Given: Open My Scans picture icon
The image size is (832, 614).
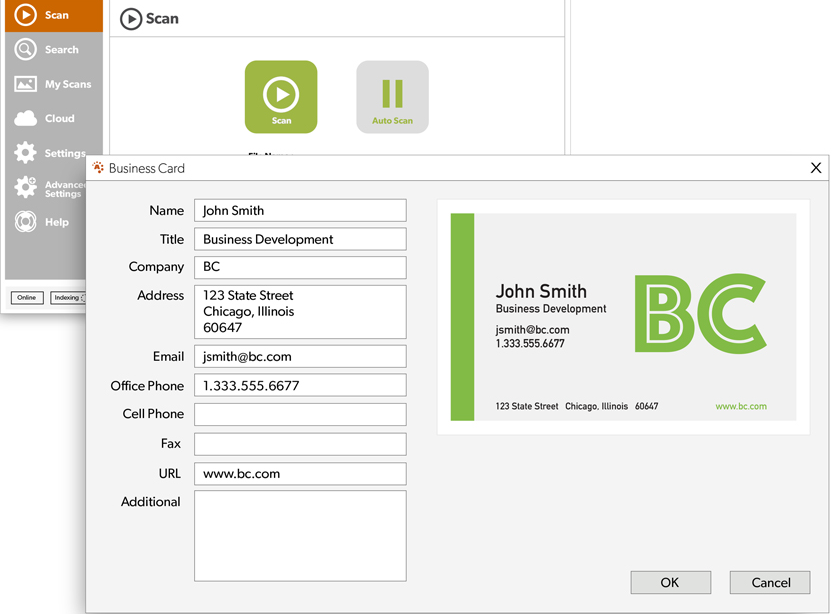Looking at the screenshot, I should (25, 84).
